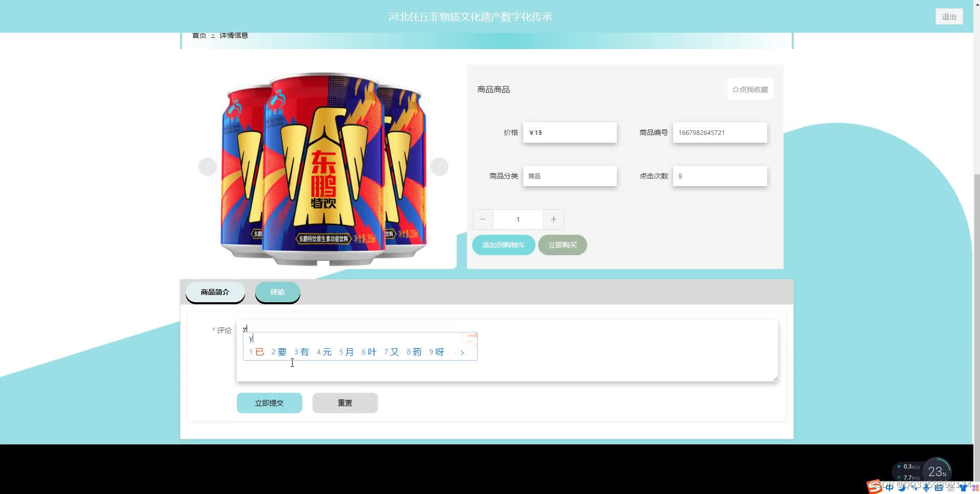The height and width of the screenshot is (494, 980).
Task: Click the 重置 reset button
Action: 345,403
